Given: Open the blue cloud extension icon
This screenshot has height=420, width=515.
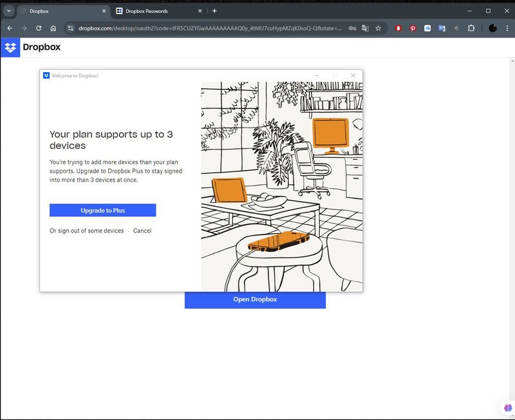Looking at the screenshot, I should tap(427, 28).
